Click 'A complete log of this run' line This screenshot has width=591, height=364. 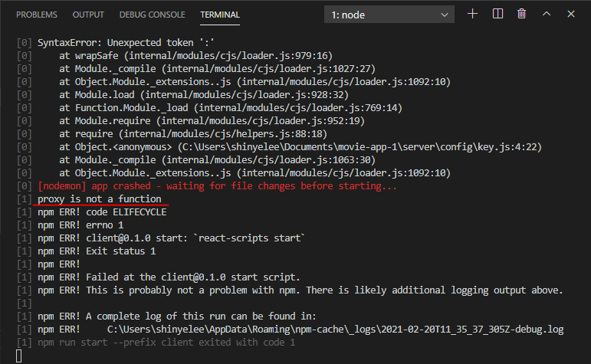pyautogui.click(x=177, y=316)
